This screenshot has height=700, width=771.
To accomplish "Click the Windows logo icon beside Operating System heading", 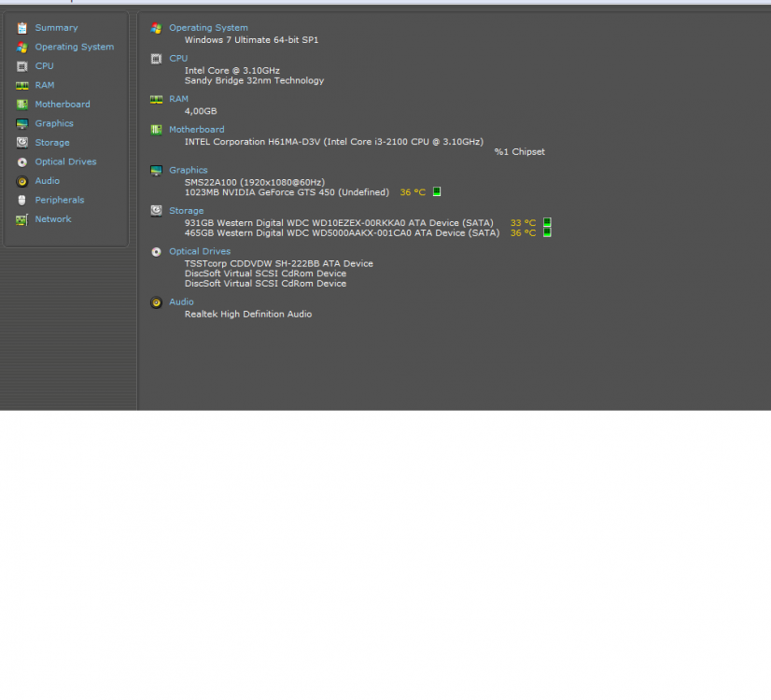I will click(x=157, y=29).
